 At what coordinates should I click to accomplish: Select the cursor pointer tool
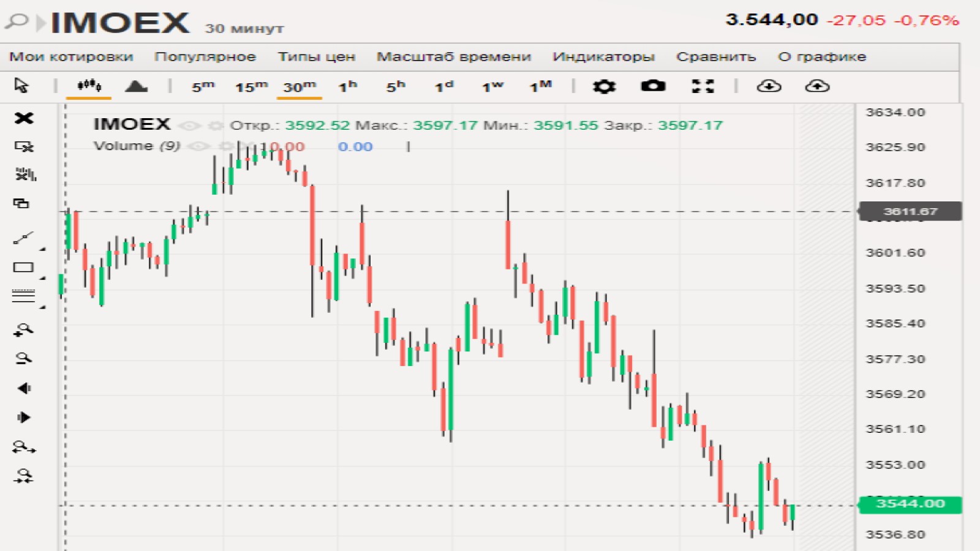tap(21, 86)
